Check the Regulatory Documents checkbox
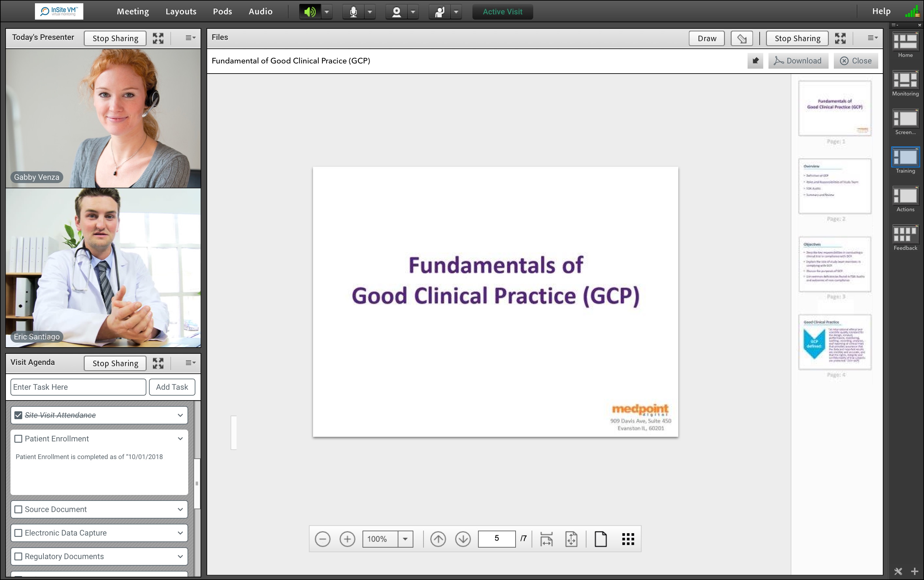This screenshot has height=580, width=924. coord(18,556)
